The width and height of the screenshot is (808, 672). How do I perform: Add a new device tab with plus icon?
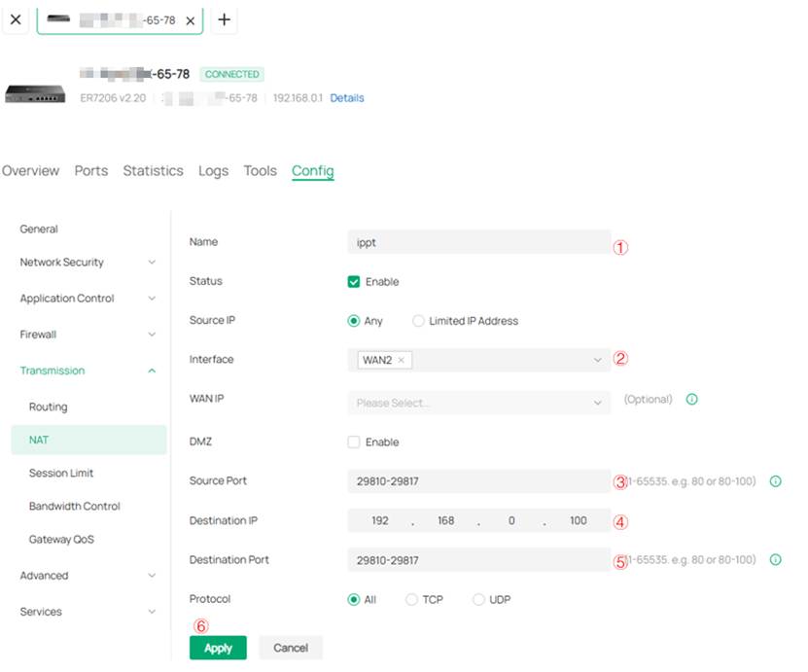coord(224,19)
